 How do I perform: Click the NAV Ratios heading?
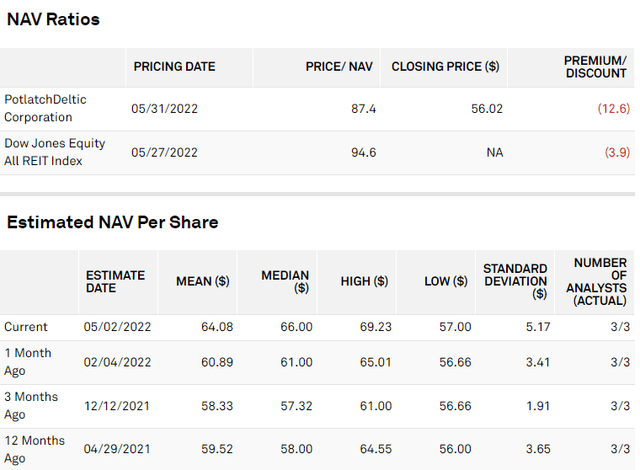(53, 19)
